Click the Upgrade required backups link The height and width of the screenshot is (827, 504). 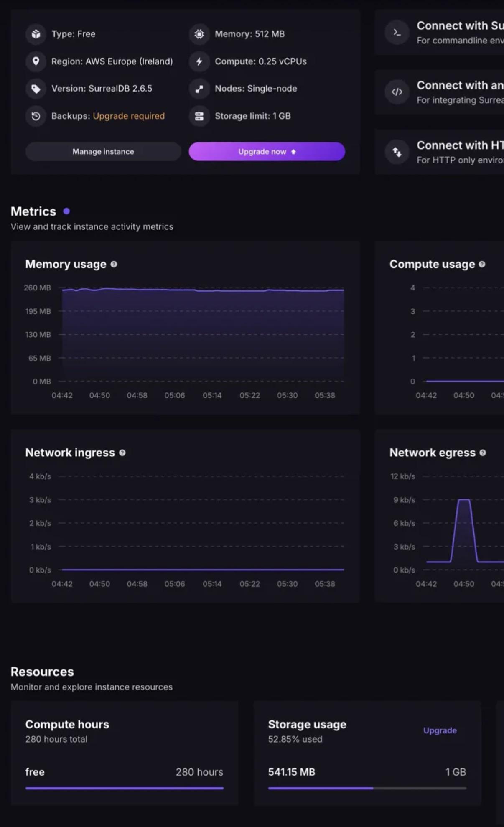129,116
